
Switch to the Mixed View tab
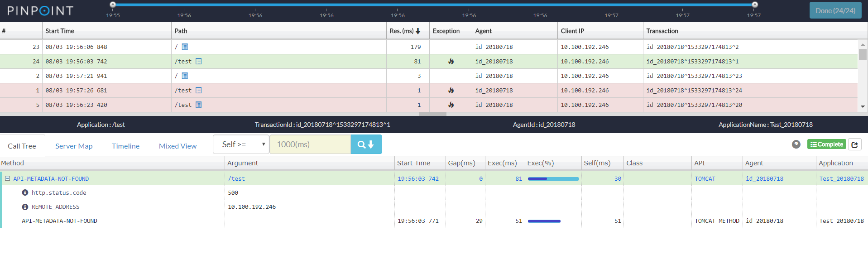click(177, 146)
